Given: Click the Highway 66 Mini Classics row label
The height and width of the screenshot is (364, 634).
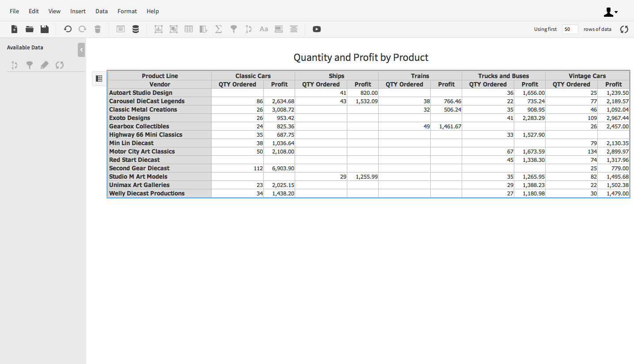Looking at the screenshot, I should (160, 135).
